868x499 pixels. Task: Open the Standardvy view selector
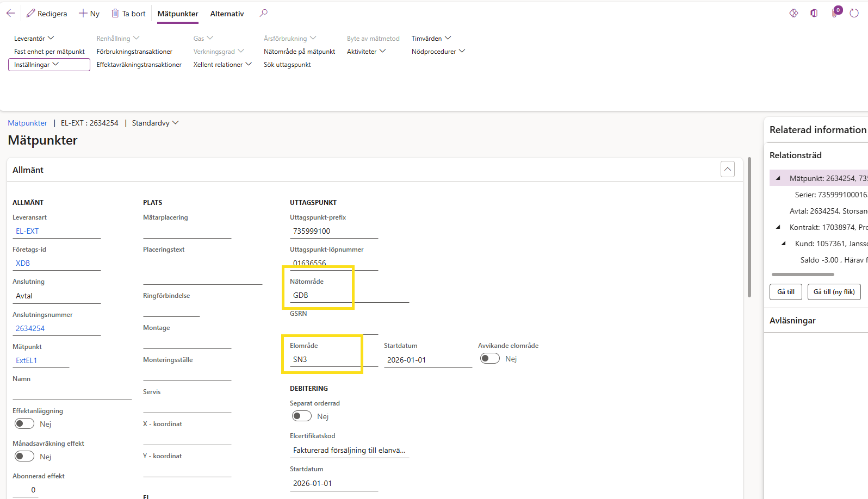[155, 123]
